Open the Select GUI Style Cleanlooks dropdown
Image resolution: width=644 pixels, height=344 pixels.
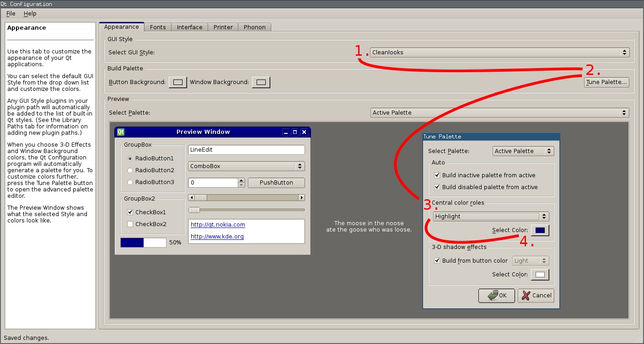point(499,53)
